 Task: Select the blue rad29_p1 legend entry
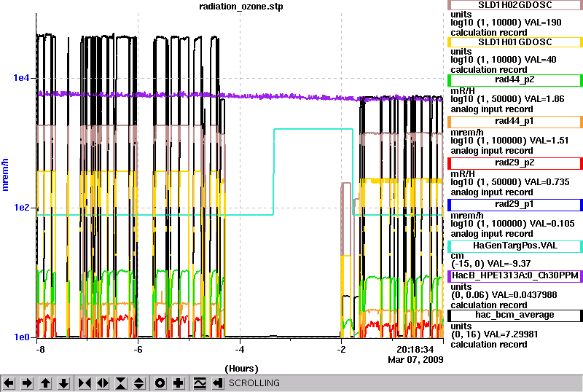coord(515,205)
